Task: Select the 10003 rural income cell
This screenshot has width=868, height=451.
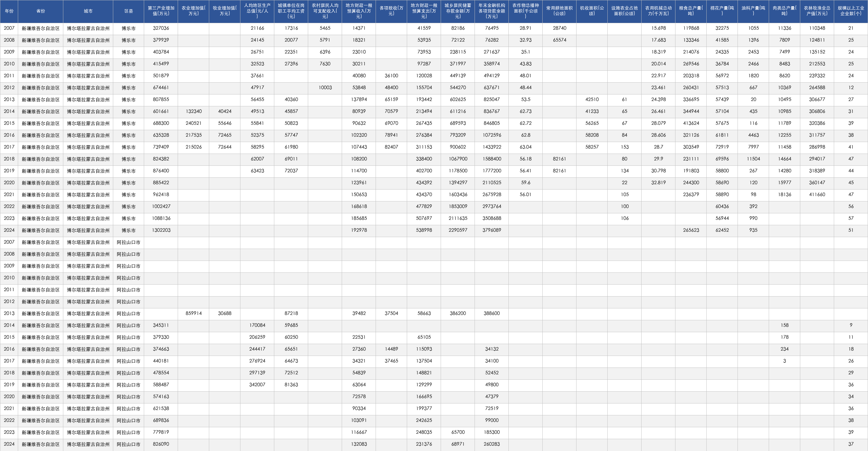Action: pos(325,88)
